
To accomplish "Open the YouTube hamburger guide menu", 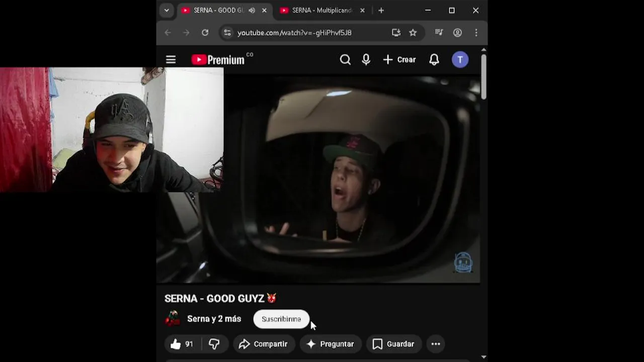I will pos(171,60).
